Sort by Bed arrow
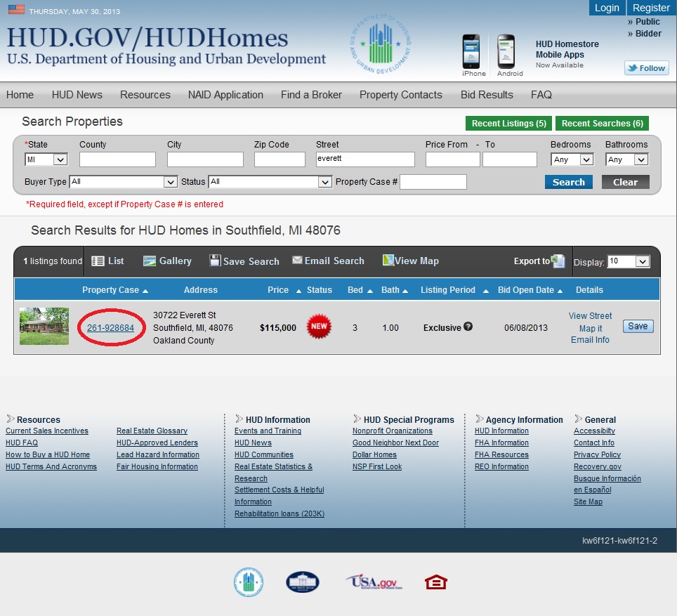The image size is (677, 616). tap(370, 291)
